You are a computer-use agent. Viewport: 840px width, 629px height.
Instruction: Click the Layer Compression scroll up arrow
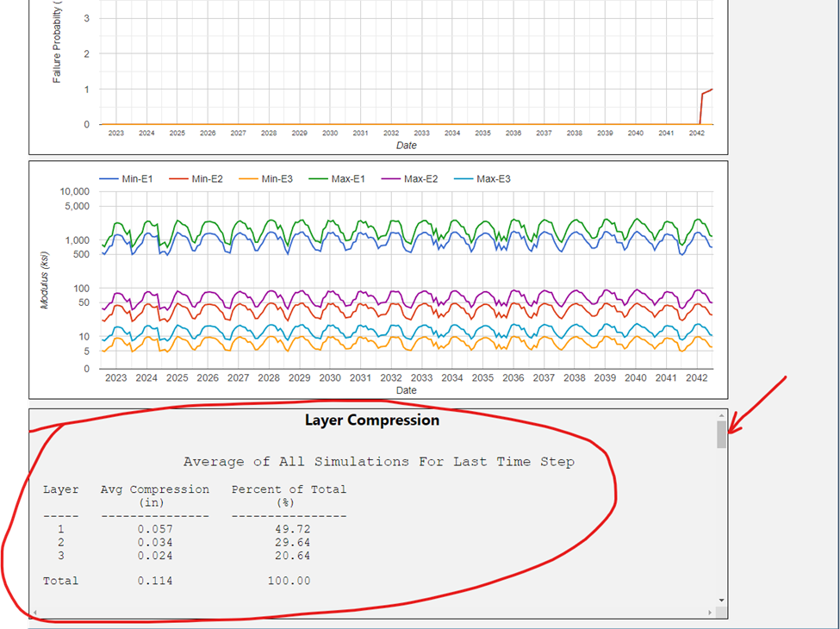(x=721, y=415)
